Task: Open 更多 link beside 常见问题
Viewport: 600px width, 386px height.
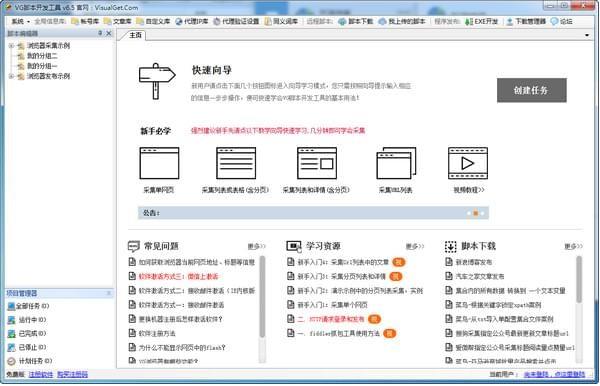Action: [x=256, y=246]
